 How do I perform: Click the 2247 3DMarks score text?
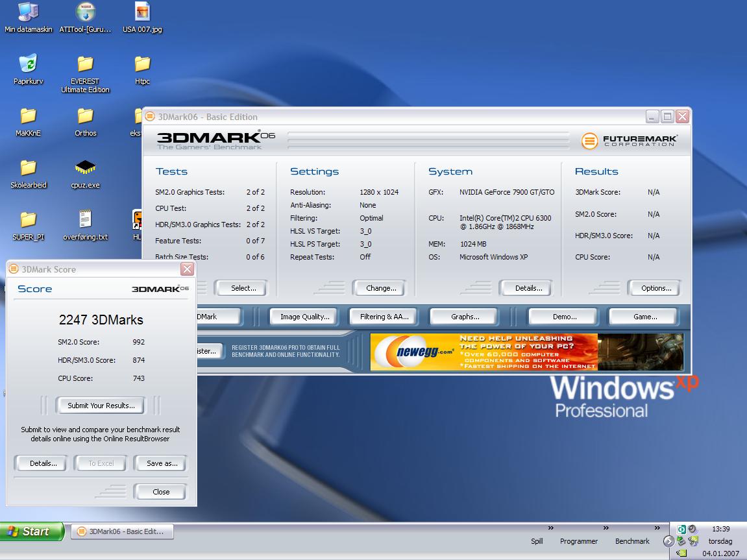click(x=101, y=319)
